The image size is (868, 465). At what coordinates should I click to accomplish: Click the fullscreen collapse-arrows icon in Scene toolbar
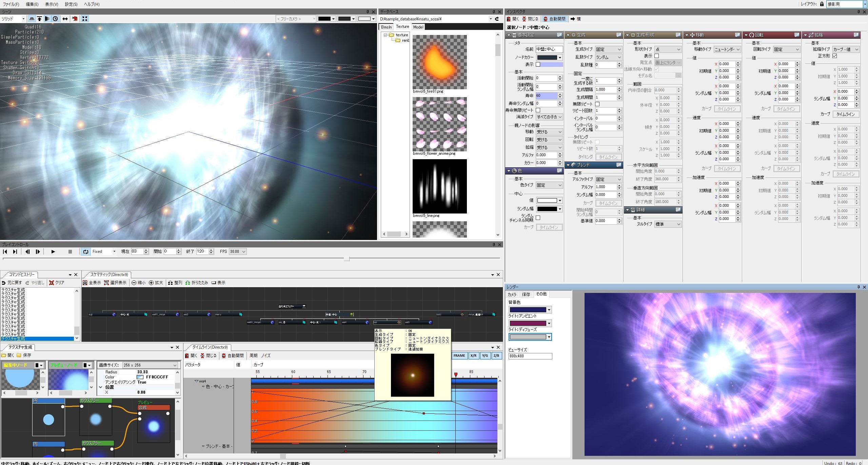click(x=85, y=19)
